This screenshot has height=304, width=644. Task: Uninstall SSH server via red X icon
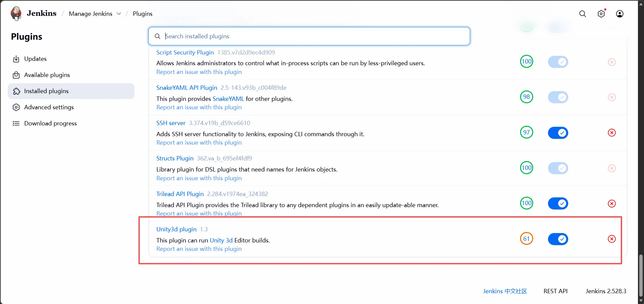[612, 132]
